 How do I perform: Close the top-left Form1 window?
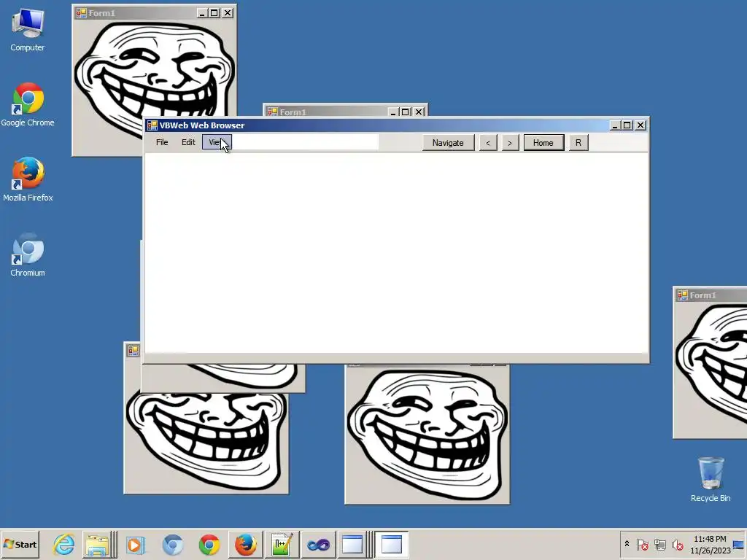click(228, 13)
